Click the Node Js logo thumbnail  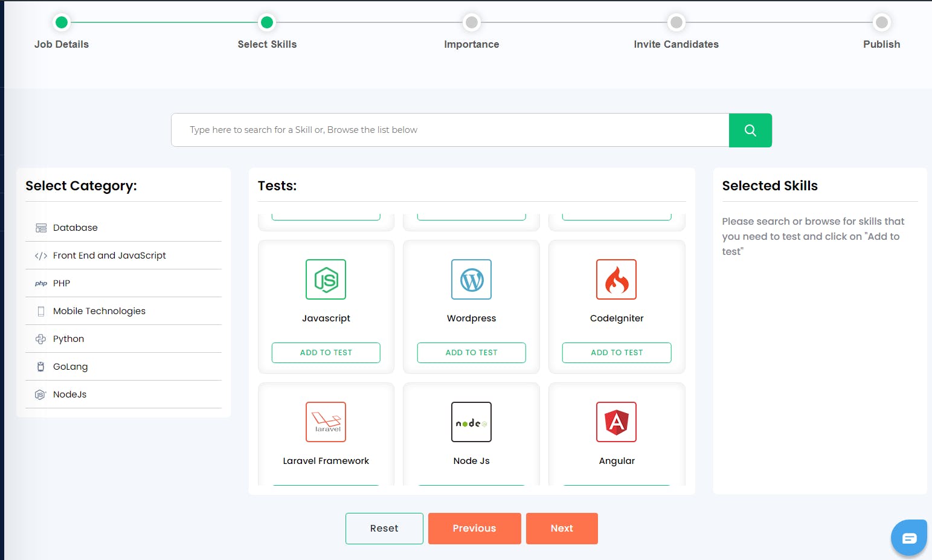pos(471,422)
